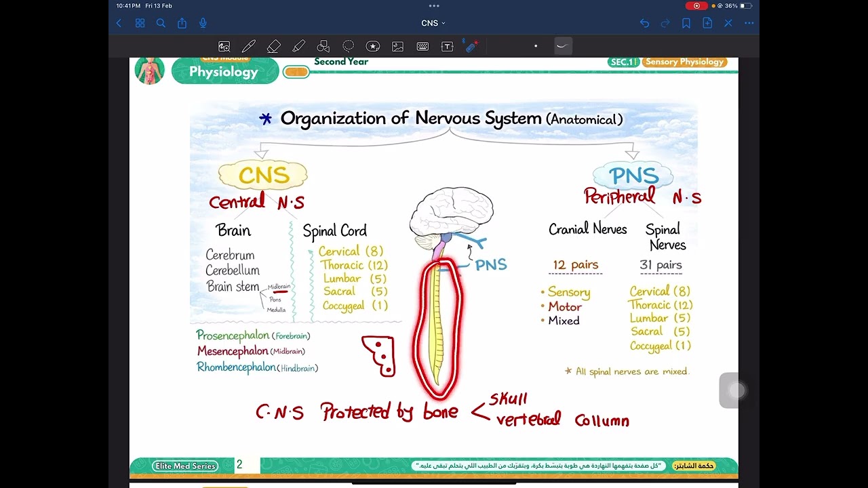The height and width of the screenshot is (488, 868).
Task: Select the Highlighter tool
Action: click(x=298, y=47)
